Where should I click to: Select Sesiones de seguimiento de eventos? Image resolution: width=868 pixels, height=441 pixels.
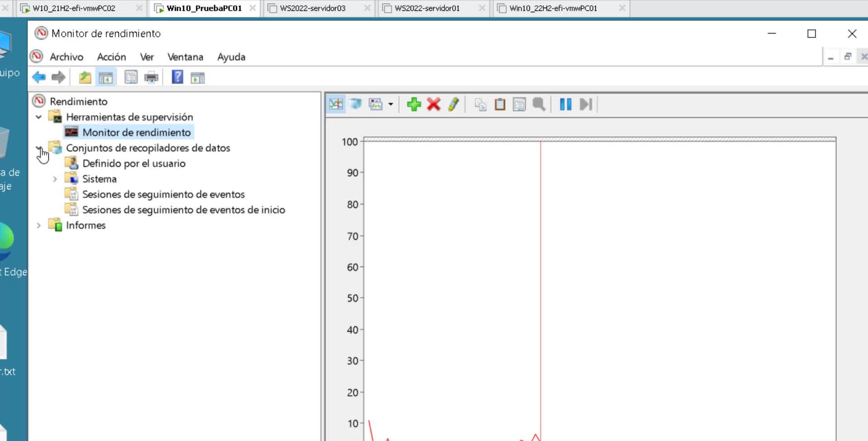coord(163,194)
